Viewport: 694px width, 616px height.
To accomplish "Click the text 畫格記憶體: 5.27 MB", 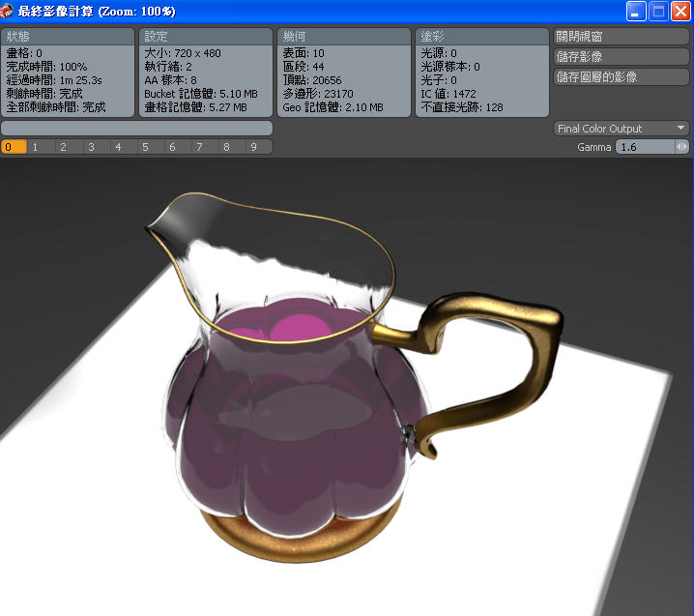I will point(195,107).
